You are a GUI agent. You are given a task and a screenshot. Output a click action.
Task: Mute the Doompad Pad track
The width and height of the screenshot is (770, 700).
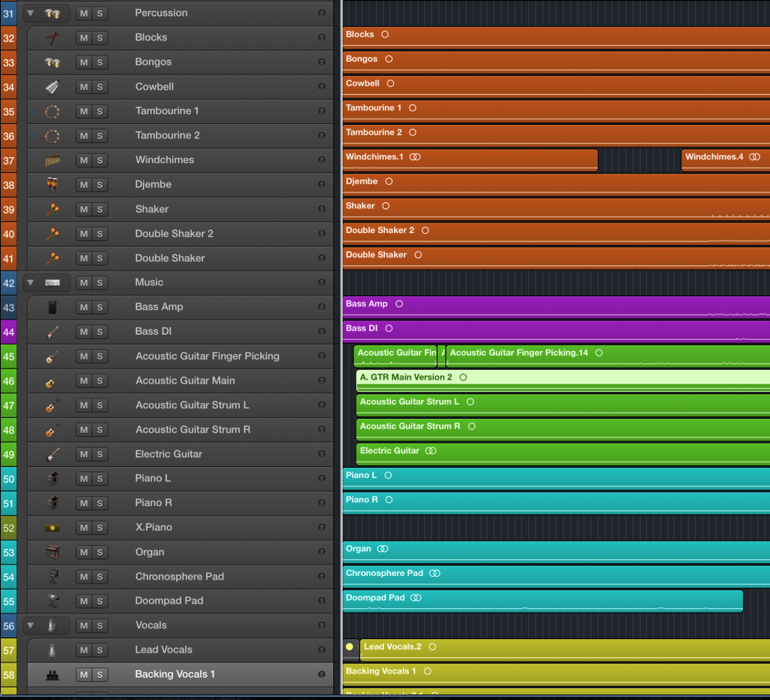coord(84,601)
